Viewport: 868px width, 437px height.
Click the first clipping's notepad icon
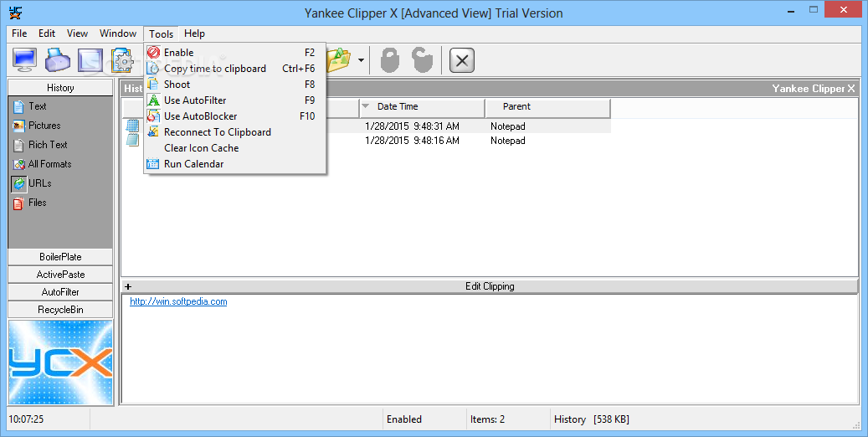click(132, 126)
